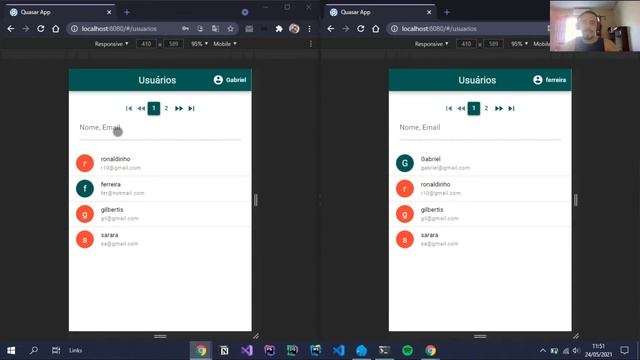The width and height of the screenshot is (640, 360).
Task: Go to previous page in right app pagination
Action: (x=461, y=108)
